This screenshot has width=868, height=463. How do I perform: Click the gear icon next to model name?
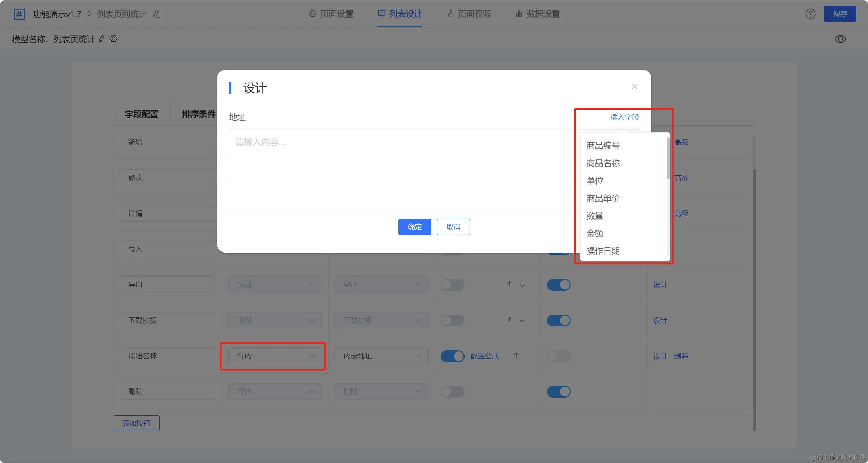[114, 39]
